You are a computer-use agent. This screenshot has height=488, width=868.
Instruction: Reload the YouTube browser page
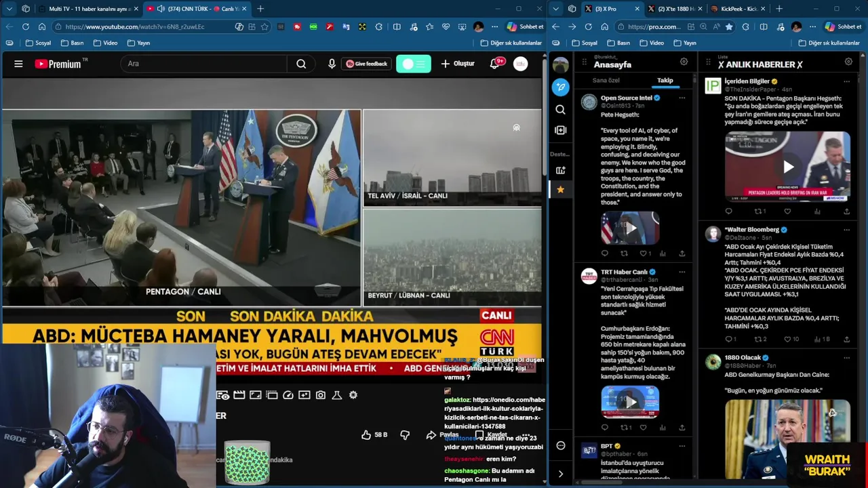[x=25, y=26]
